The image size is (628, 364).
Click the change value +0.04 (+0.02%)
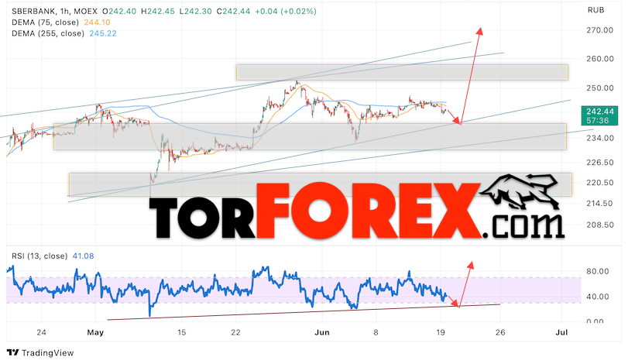pos(286,11)
